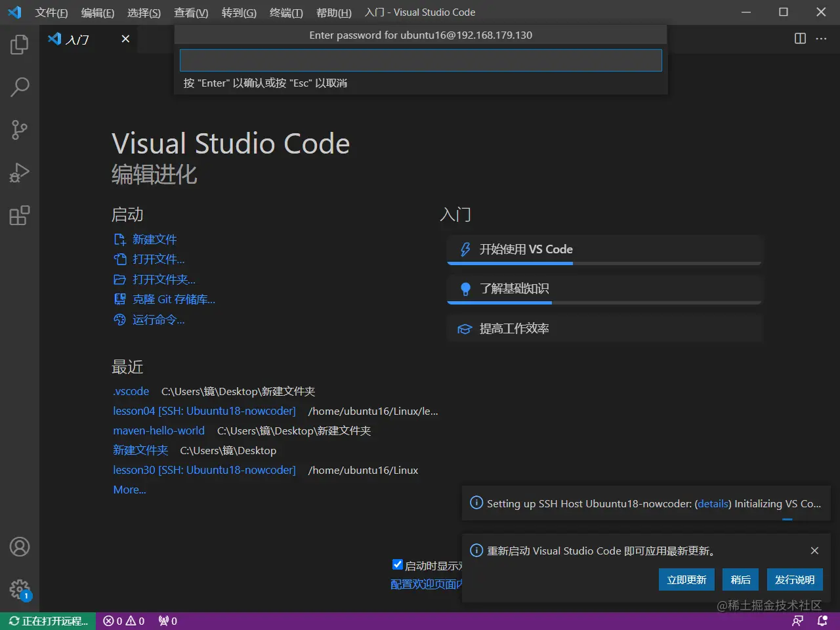Open the Source Control view

pyautogui.click(x=20, y=130)
